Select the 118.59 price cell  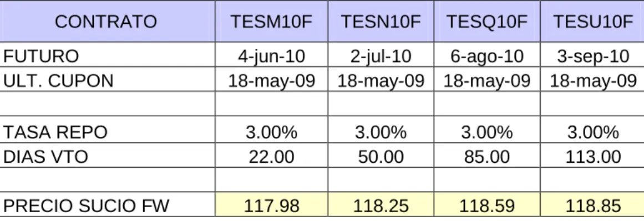[x=487, y=204]
